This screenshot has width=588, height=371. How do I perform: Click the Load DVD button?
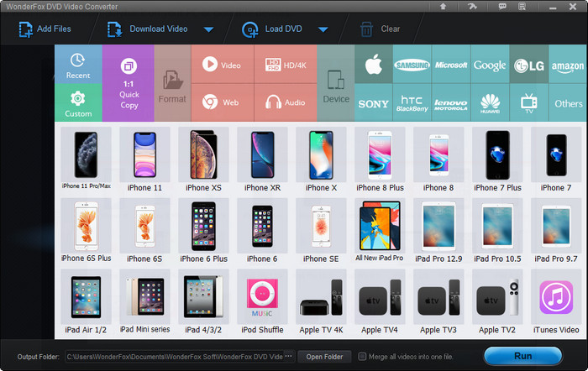coord(272,29)
